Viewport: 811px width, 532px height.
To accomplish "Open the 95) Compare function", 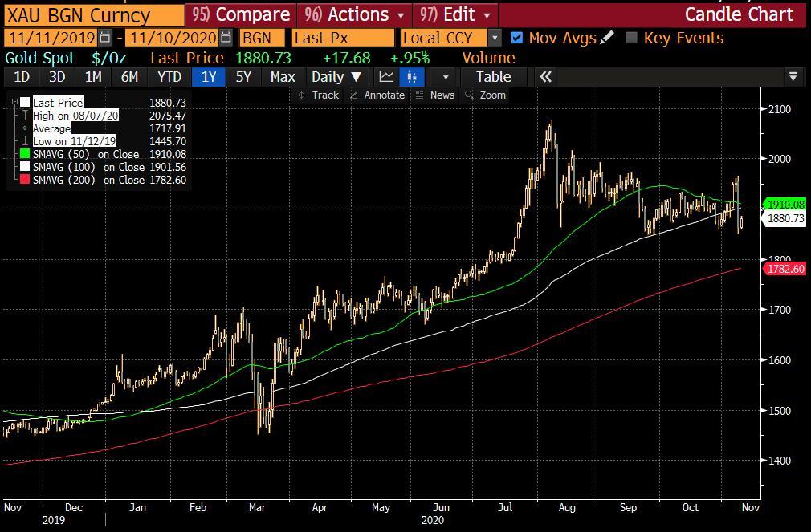I will point(241,15).
